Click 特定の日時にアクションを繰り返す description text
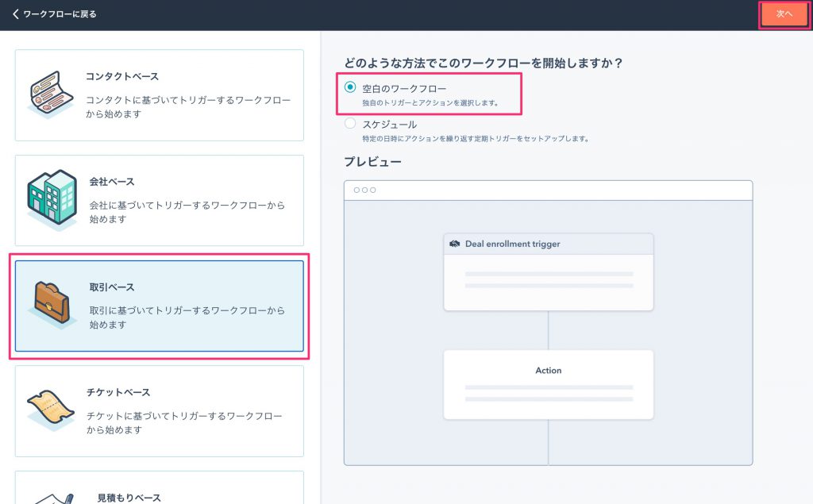This screenshot has width=813, height=504. (476, 138)
